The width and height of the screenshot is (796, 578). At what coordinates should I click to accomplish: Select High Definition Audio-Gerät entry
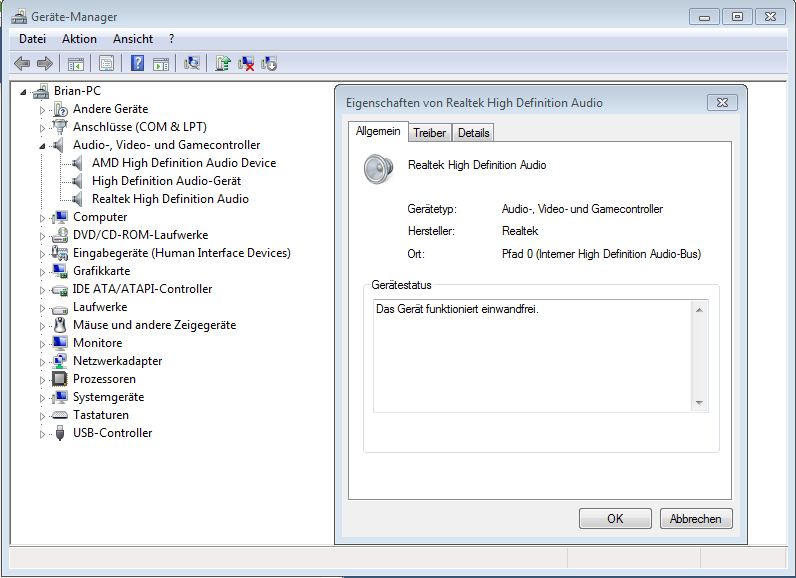pyautogui.click(x=167, y=181)
